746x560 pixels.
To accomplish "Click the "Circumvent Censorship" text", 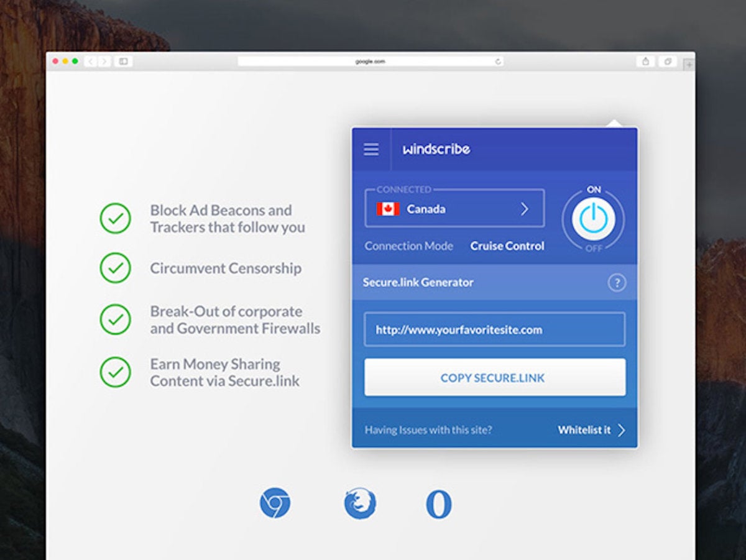I will click(x=226, y=269).
